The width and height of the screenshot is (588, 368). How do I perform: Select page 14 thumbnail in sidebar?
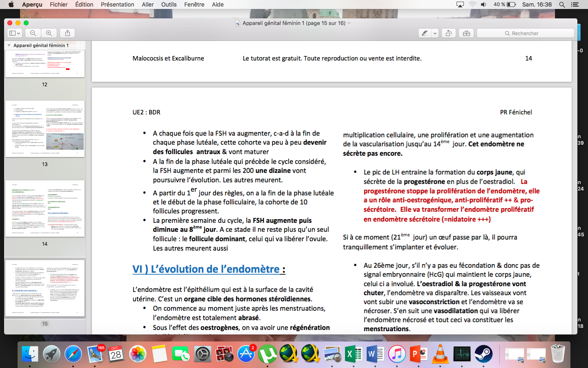[x=45, y=209]
